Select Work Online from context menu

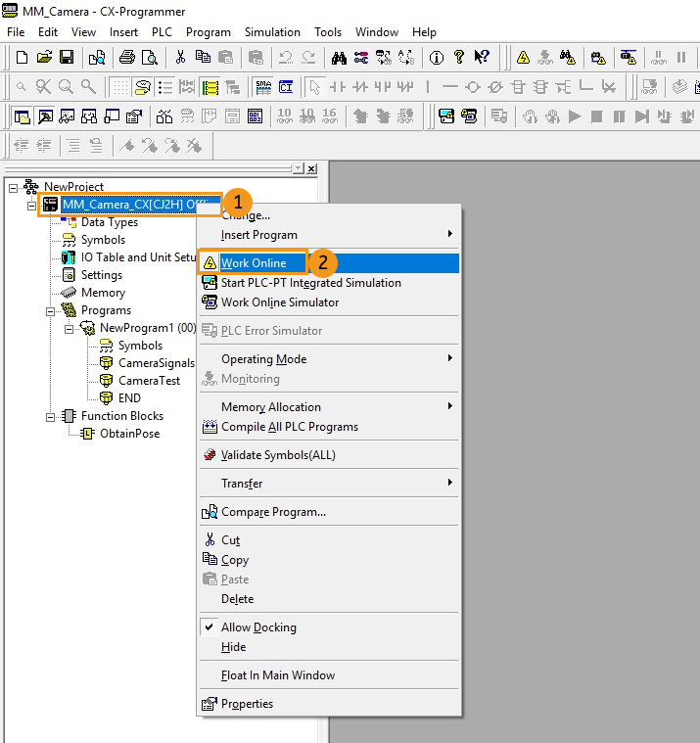(x=254, y=263)
